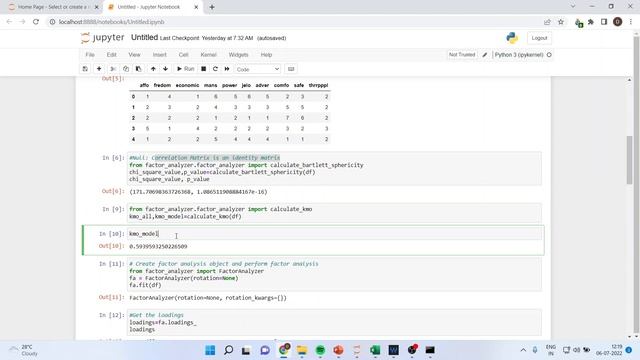Open the Help menu
Screen dimensions: 640x360
point(266,55)
